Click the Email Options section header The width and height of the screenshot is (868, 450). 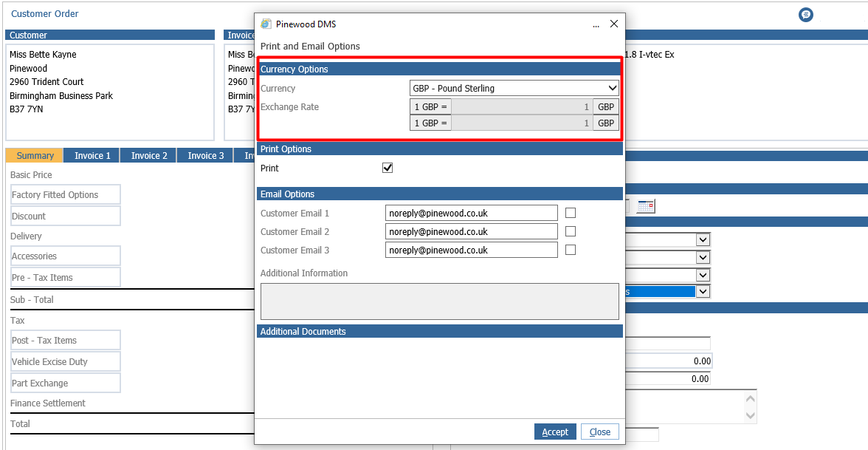point(440,194)
